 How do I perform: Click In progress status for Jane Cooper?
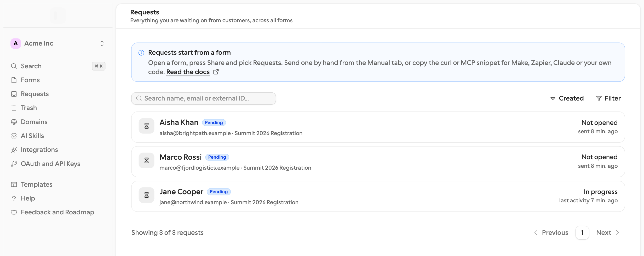pos(601,192)
